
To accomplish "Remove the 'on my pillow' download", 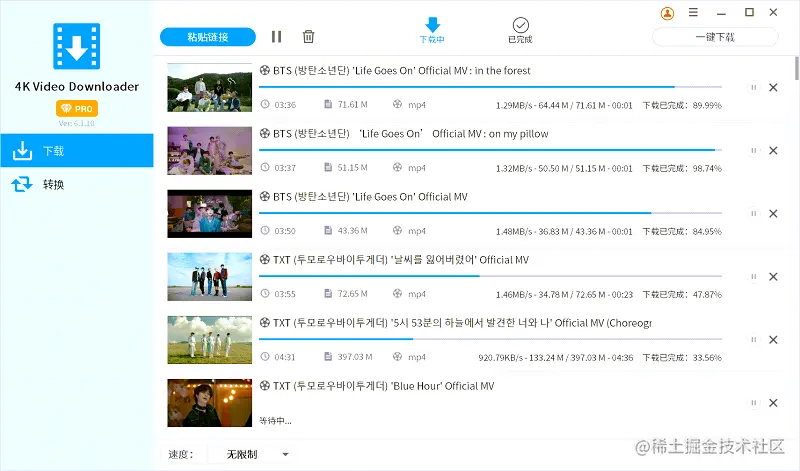I will (773, 151).
